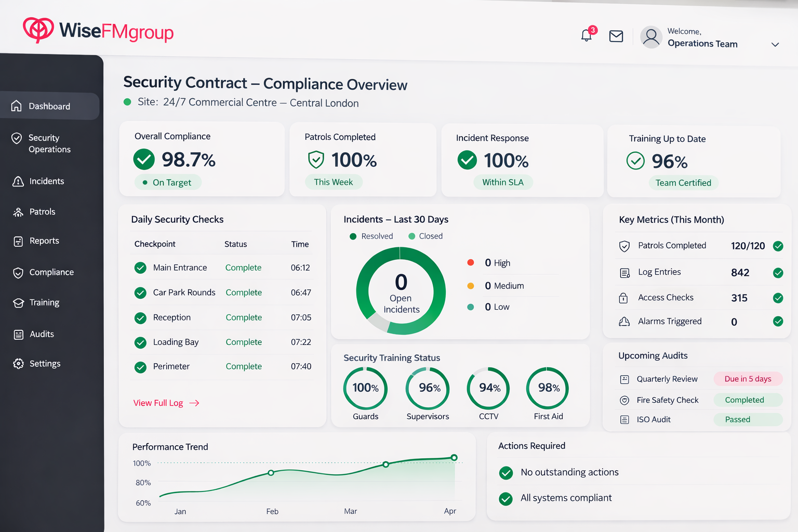798x532 pixels.
Task: Click the WiseFMgroup logo
Action: pos(98,31)
